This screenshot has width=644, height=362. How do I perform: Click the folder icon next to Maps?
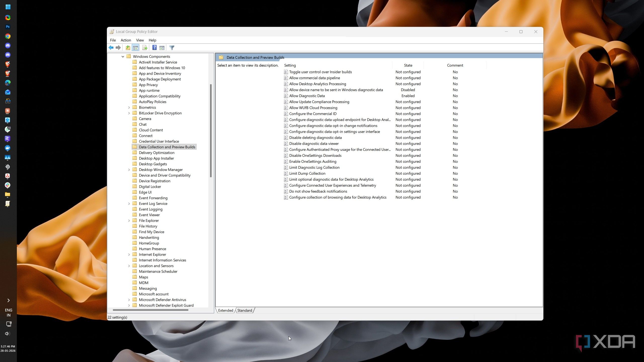[135, 277]
